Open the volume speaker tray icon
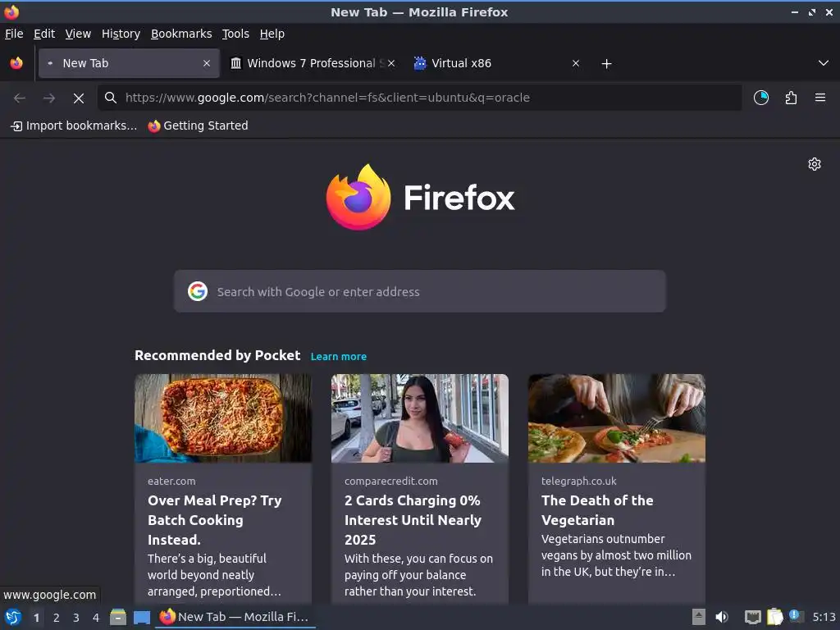The image size is (840, 630). [x=722, y=617]
